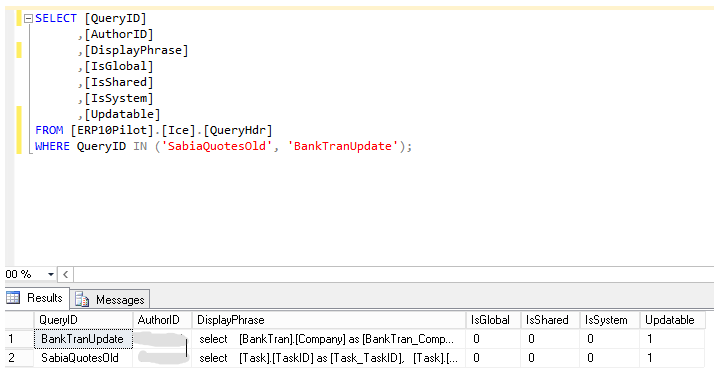Select the AuthorID column header

pyautogui.click(x=162, y=320)
